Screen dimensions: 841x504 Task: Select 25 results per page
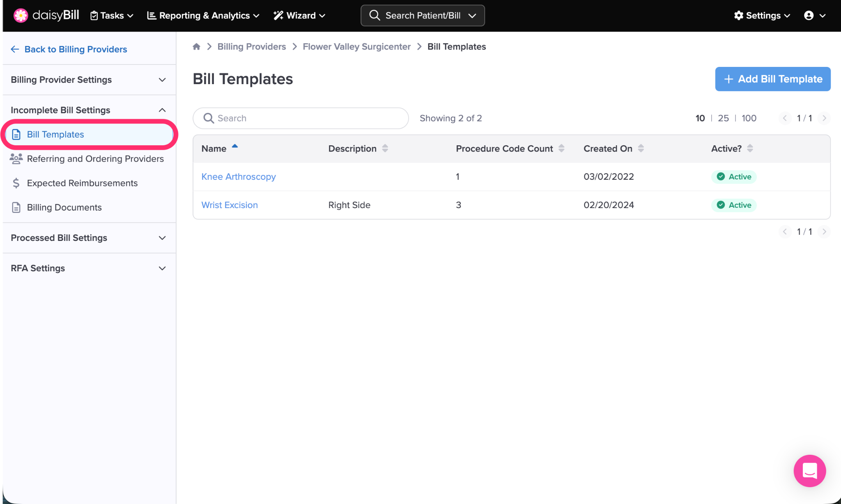tap(723, 118)
